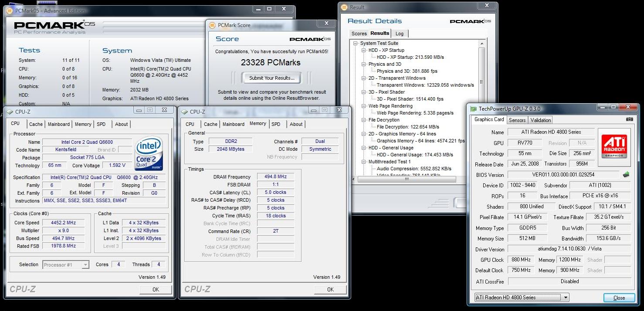The width and height of the screenshot is (644, 311).
Task: Click the GPU-Z title bar icon
Action: coord(474,108)
